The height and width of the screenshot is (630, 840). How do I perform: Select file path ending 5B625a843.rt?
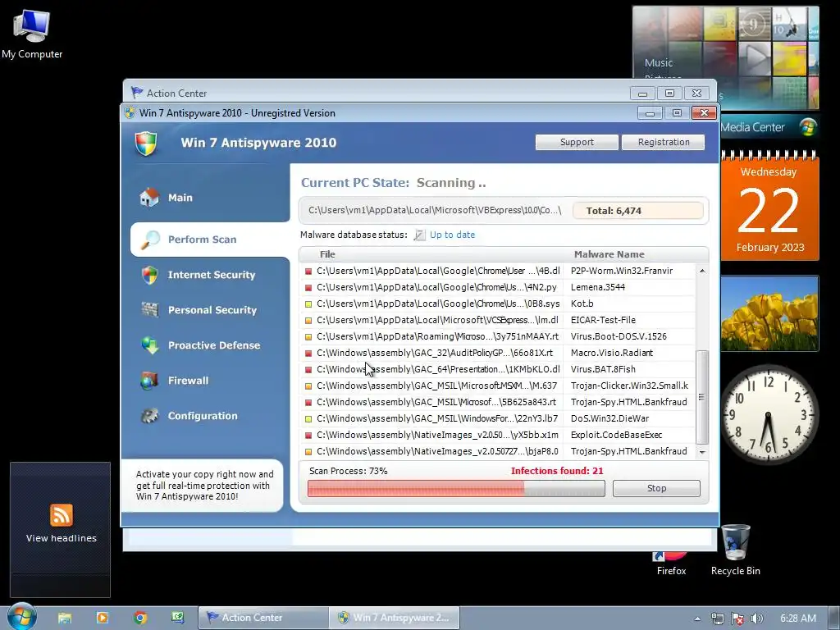point(437,402)
